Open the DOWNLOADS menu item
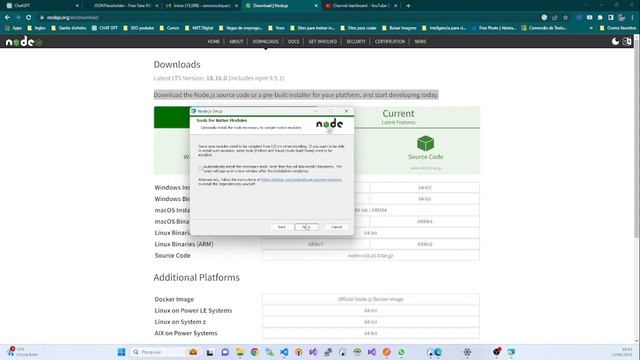 click(265, 42)
